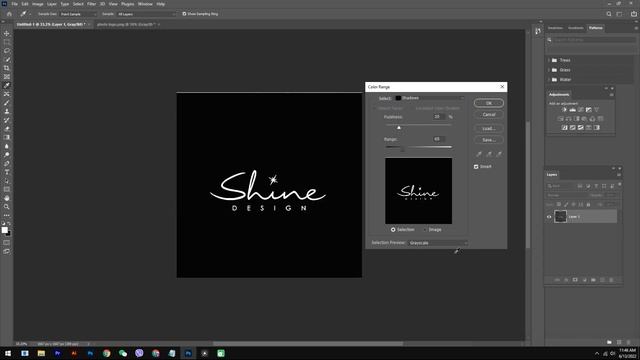
Task: Open the Select dropdown showing Shadows
Action: [429, 98]
